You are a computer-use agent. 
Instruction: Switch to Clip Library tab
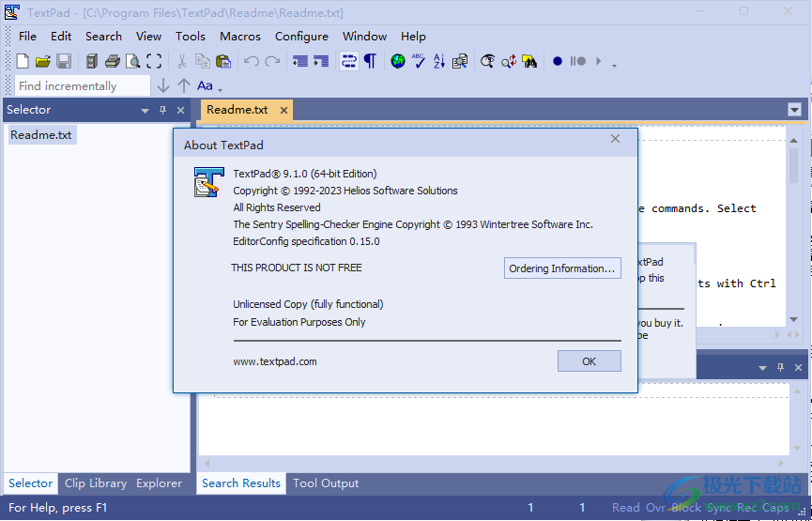click(96, 483)
